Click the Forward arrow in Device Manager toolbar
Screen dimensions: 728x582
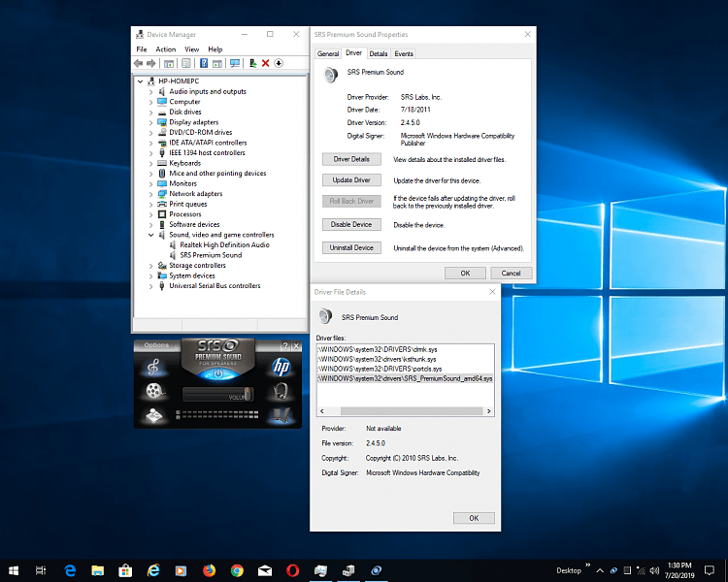(x=150, y=63)
